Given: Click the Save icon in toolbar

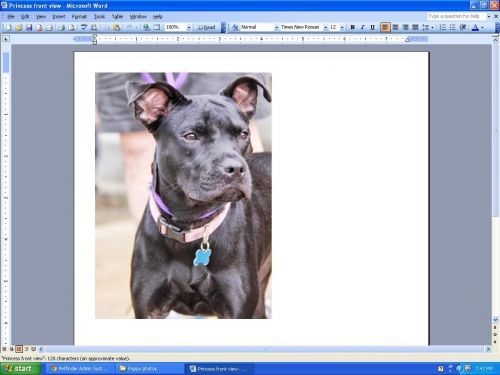Looking at the screenshot, I should pos(29,27).
